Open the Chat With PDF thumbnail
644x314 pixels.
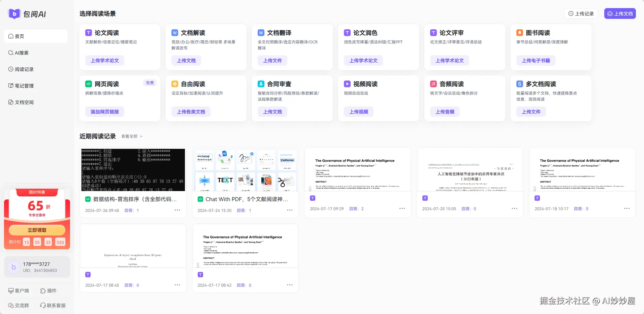pos(245,170)
